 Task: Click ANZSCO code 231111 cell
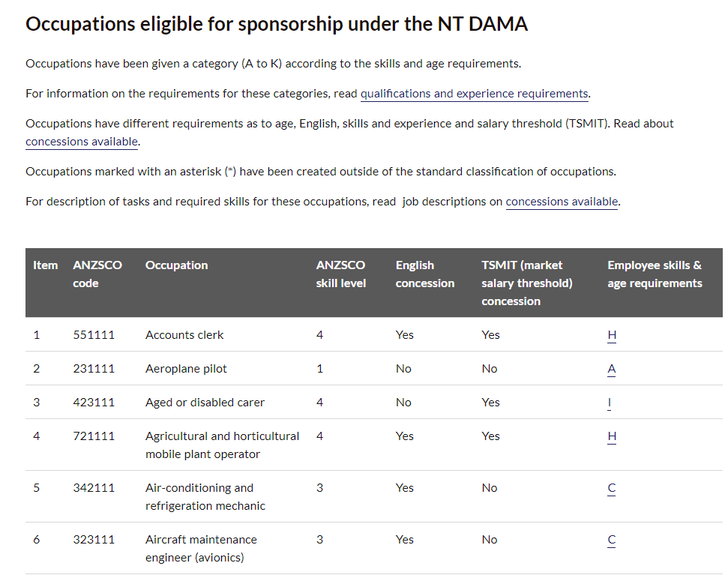pos(94,369)
